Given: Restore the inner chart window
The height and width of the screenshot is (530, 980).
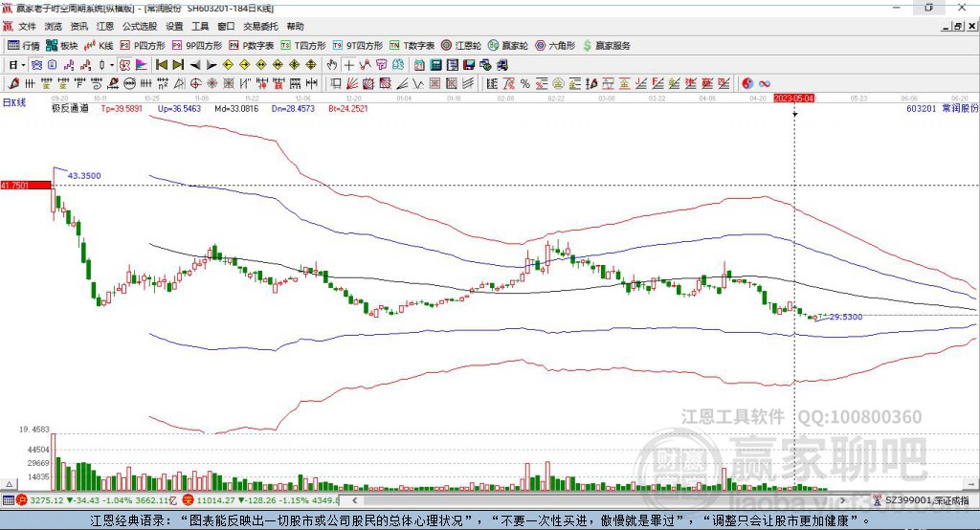Looking at the screenshot, I should tap(958, 26).
